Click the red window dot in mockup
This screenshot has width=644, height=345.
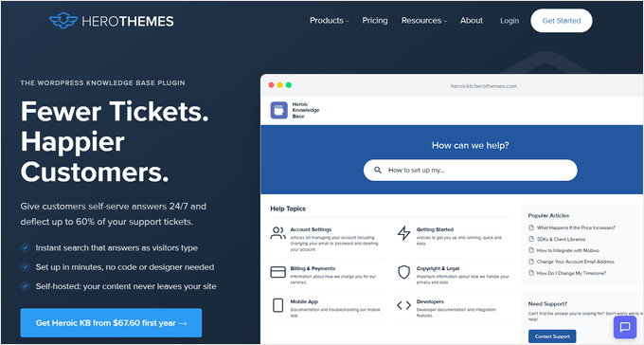click(x=271, y=85)
